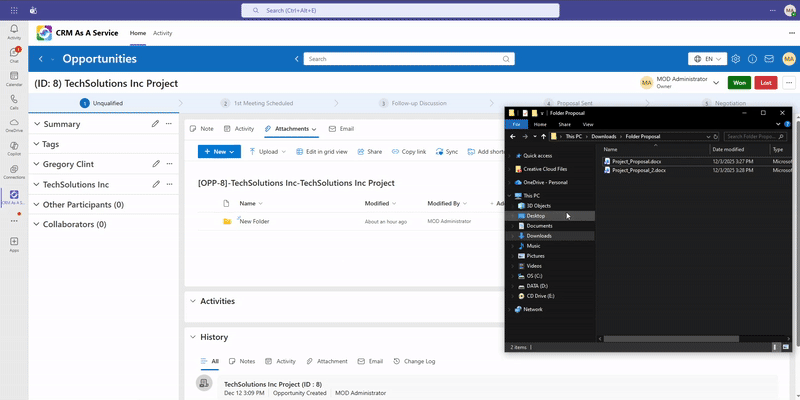Select Project_Proposal.docx in File Explorer
Image resolution: width=800 pixels, height=400 pixels.
[636, 161]
